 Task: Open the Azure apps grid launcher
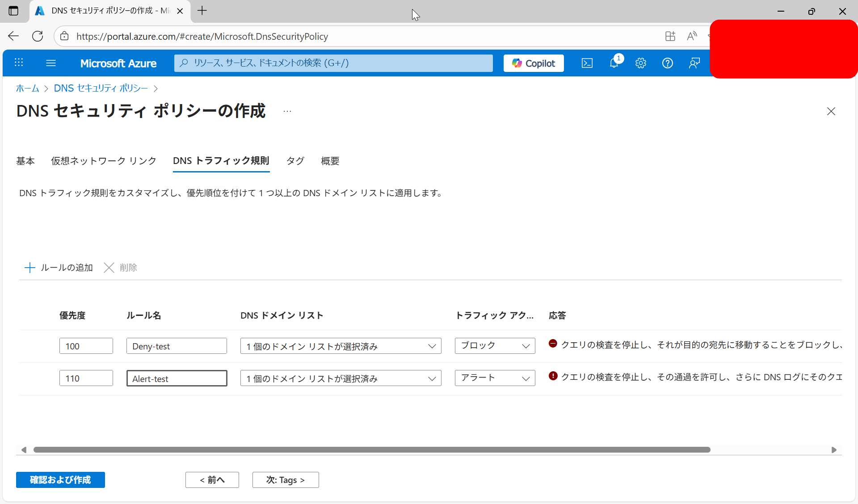point(19,63)
